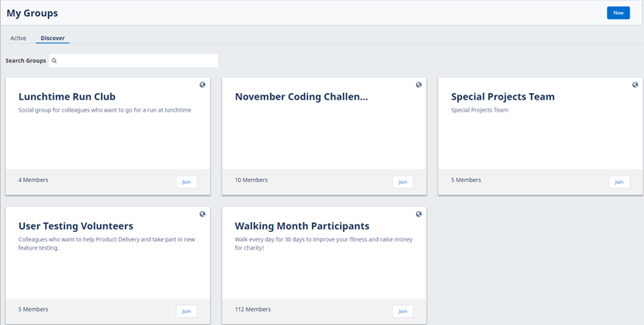
Task: Click globe icon on Walking Month Participants card
Action: click(x=419, y=214)
